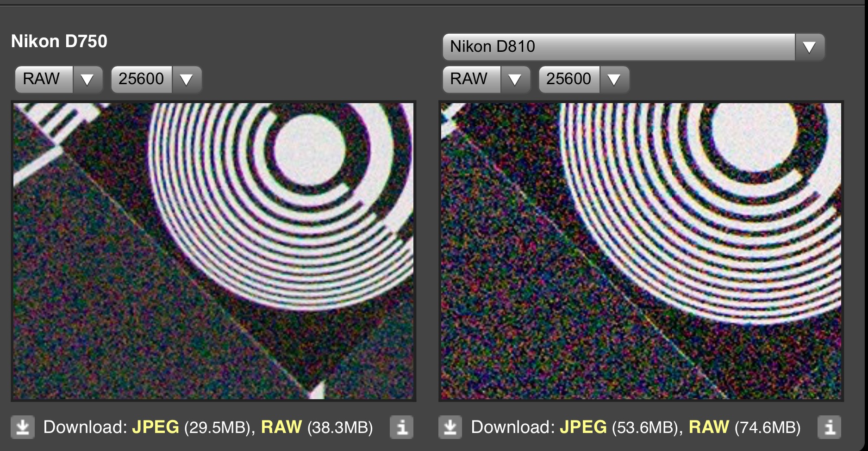Click the arrow beside the D750 25600 ISO value
Image resolution: width=868 pixels, height=451 pixels.
click(x=187, y=80)
